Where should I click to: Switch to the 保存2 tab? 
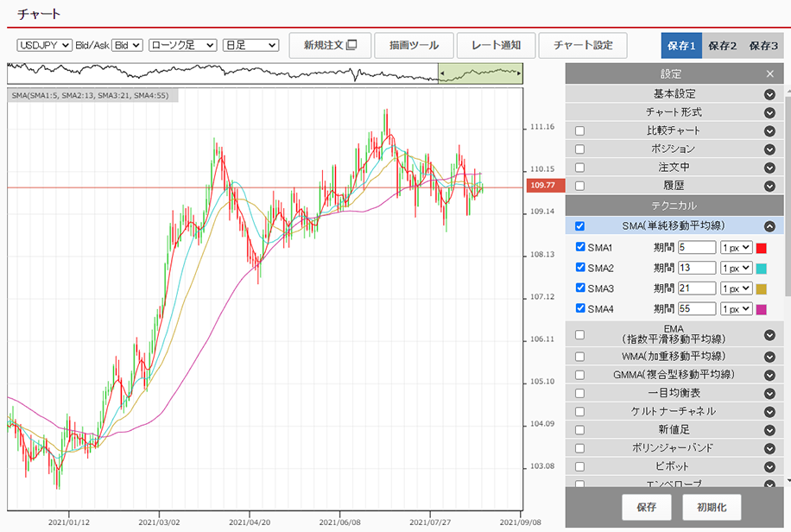tap(722, 45)
